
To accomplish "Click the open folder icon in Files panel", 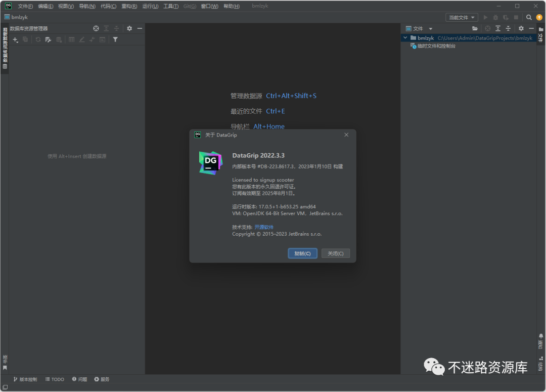I will (x=475, y=28).
